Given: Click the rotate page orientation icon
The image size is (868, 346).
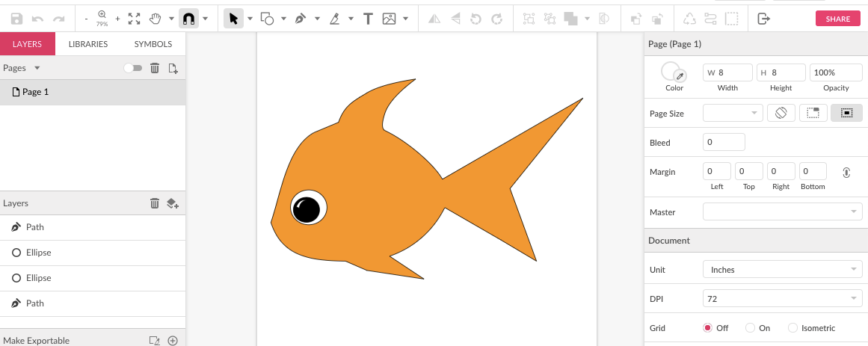Looking at the screenshot, I should click(x=781, y=113).
